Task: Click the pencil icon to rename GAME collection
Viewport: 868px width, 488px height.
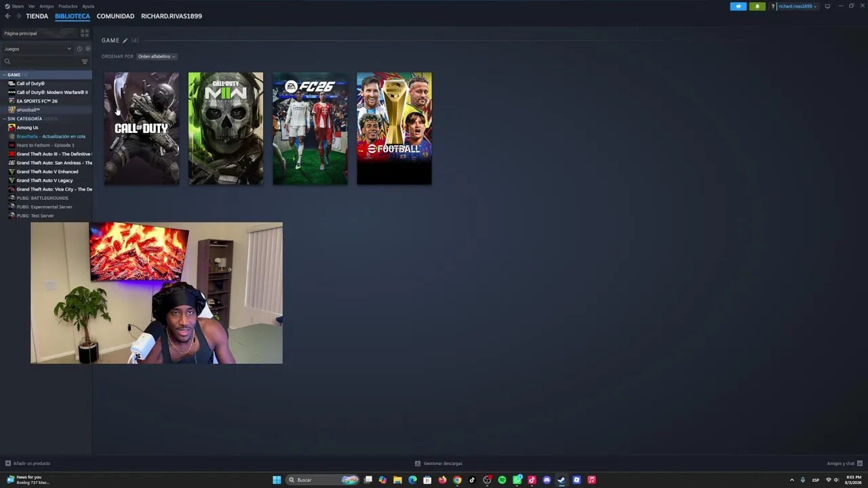Action: [125, 41]
